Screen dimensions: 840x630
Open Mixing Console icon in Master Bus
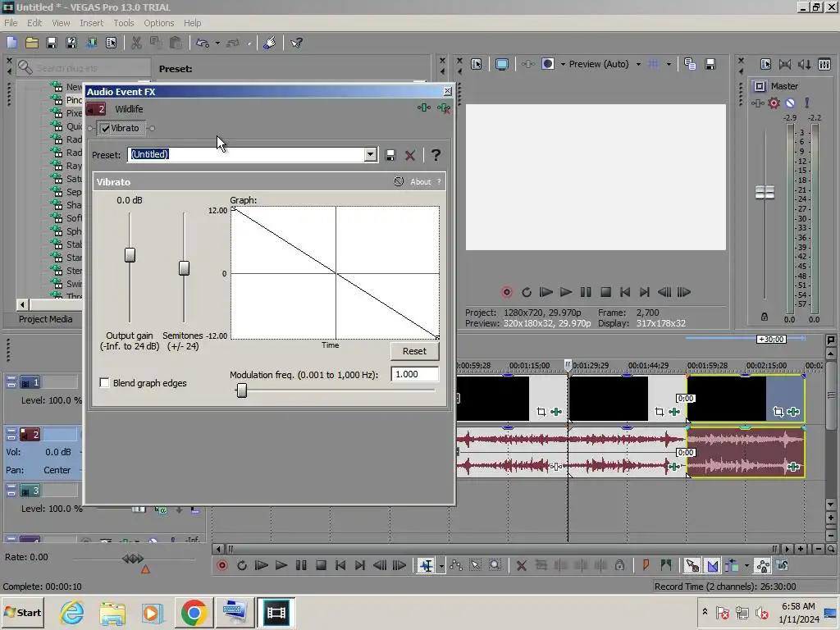click(824, 64)
